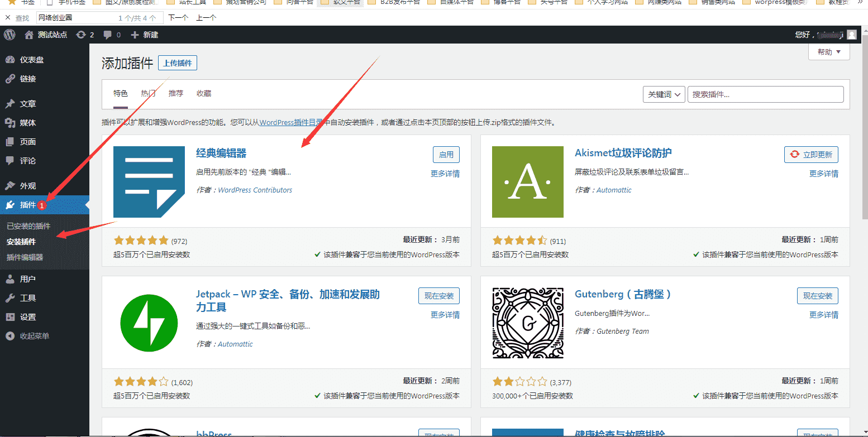Open 更多详情 for Jetpack
The height and width of the screenshot is (437, 868).
(445, 315)
